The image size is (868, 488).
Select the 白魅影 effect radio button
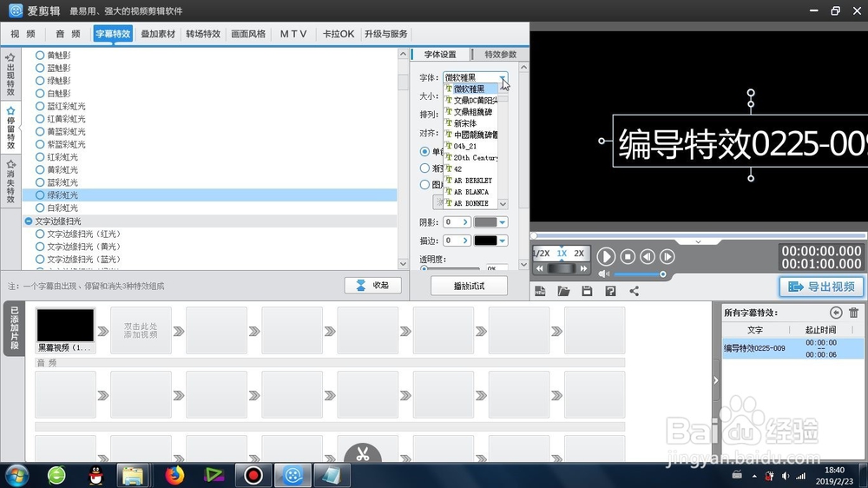[x=40, y=94]
